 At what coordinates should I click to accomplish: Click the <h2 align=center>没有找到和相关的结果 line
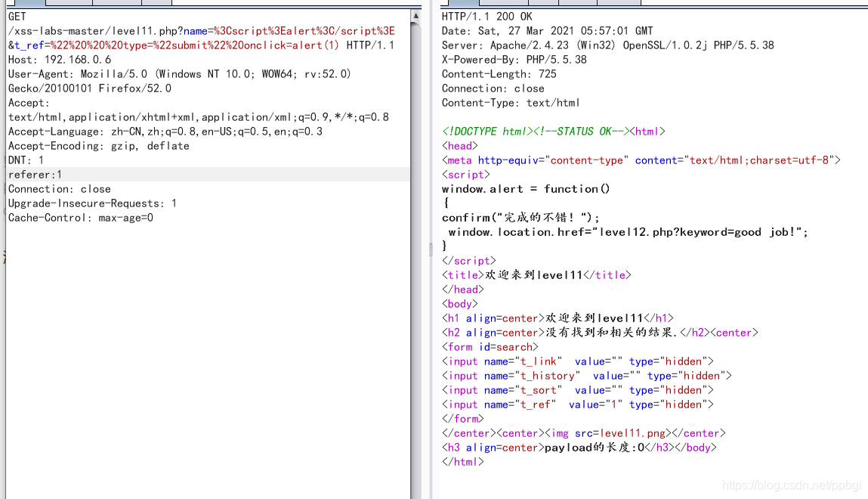point(600,333)
